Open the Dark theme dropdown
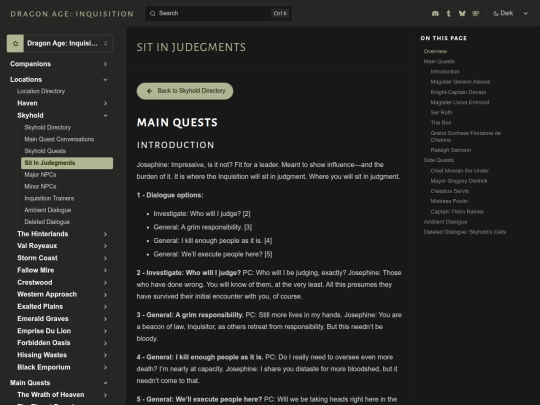The width and height of the screenshot is (540, 405). tap(510, 13)
